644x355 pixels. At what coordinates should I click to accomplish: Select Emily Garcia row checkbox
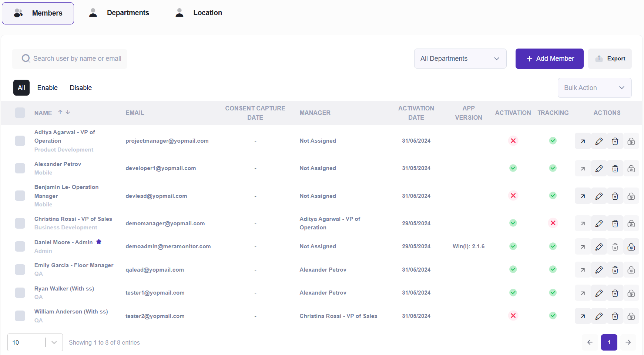click(20, 269)
